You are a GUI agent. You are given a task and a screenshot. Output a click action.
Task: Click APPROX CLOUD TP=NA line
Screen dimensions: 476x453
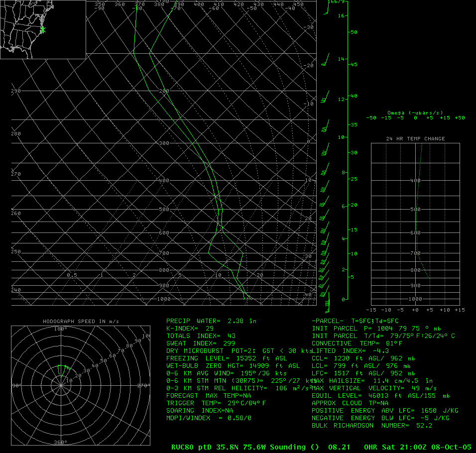pos(350,403)
